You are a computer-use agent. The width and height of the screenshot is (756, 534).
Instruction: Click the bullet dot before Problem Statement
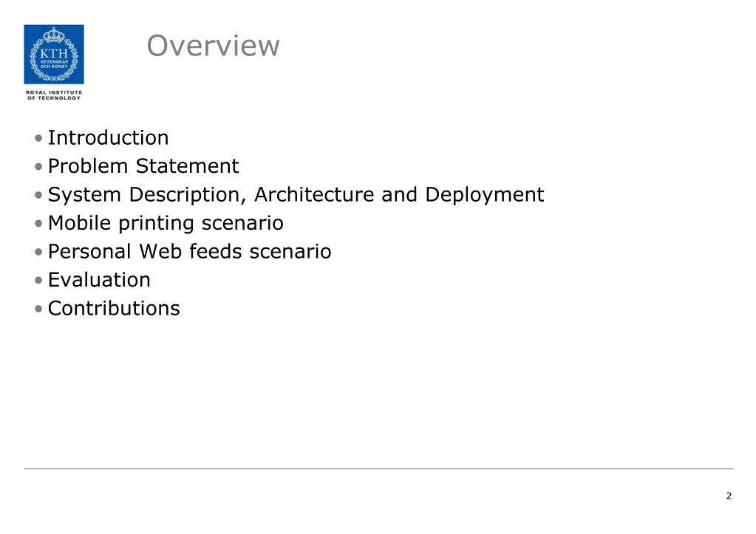[38, 167]
